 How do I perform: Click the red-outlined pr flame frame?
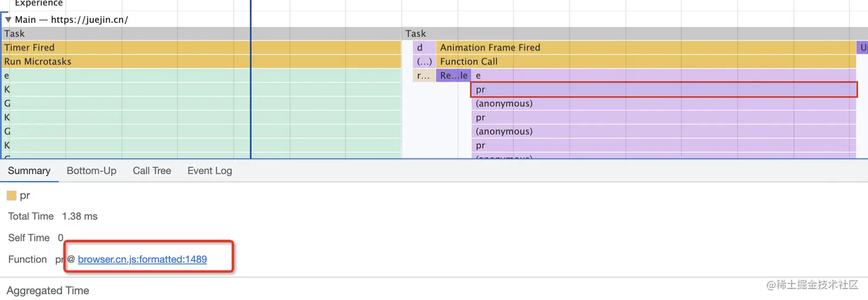click(663, 90)
